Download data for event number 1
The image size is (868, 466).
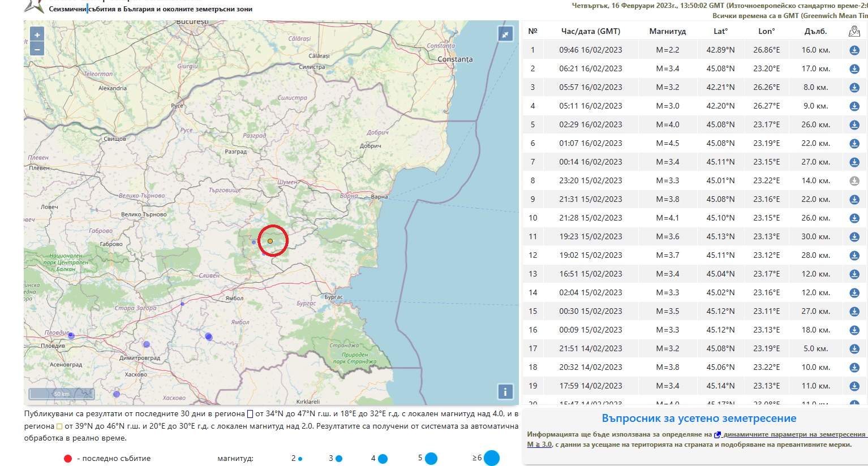coord(854,50)
